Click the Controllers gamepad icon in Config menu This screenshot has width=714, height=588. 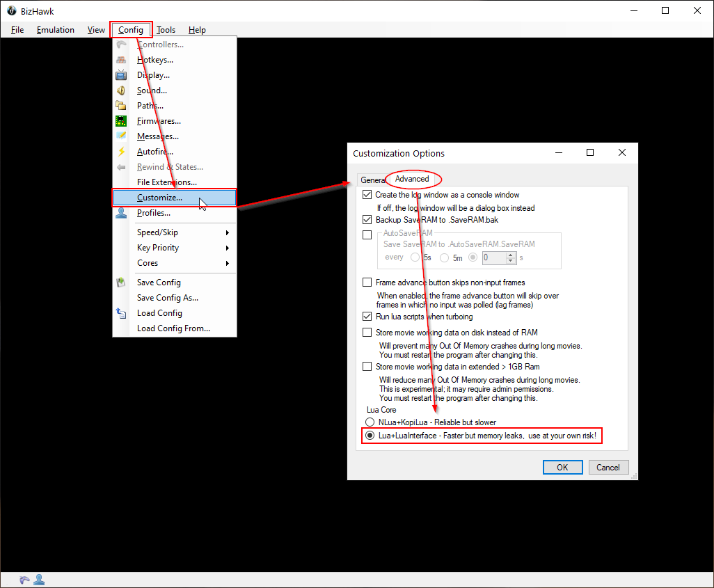(121, 44)
